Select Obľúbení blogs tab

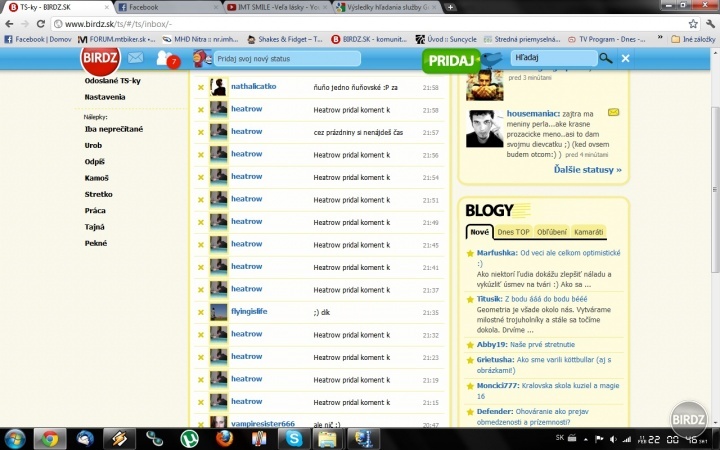coord(551,232)
